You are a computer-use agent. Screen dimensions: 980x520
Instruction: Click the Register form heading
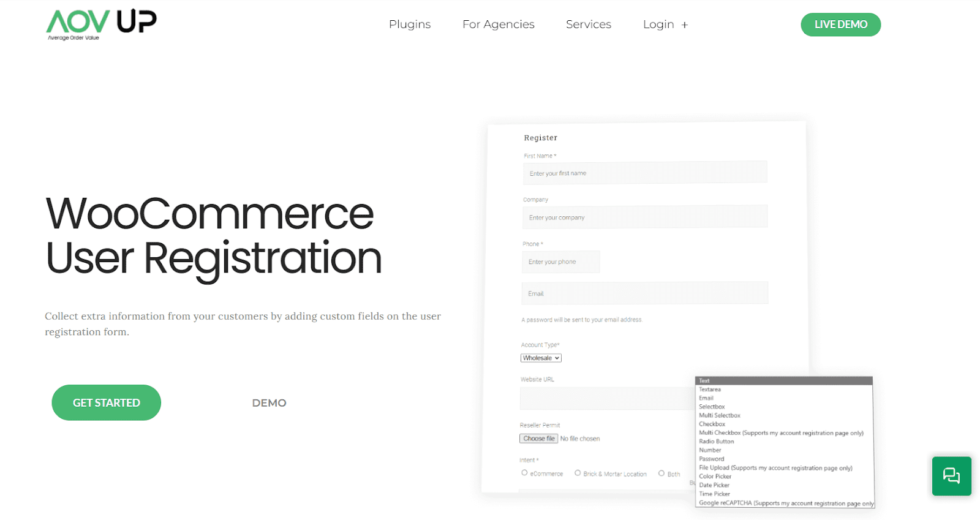541,138
